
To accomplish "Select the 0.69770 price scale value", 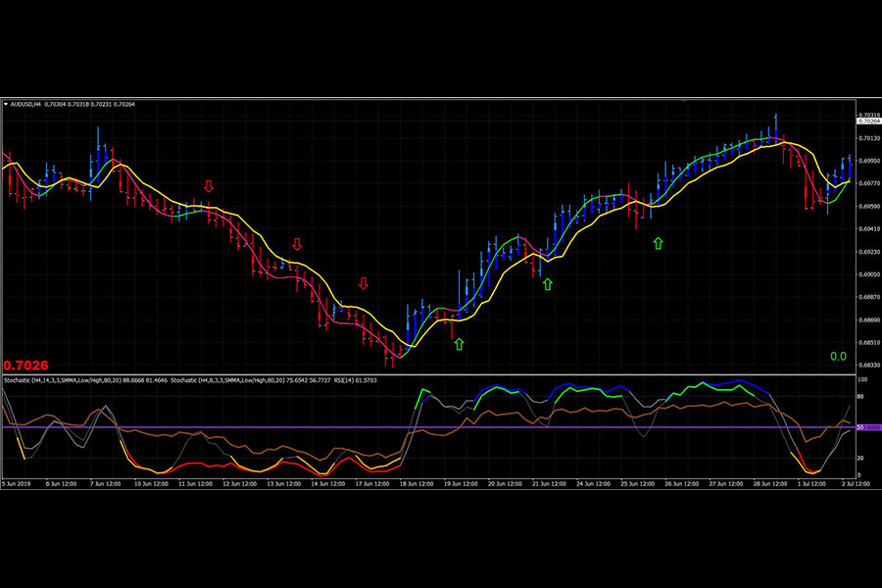I will coord(869,183).
